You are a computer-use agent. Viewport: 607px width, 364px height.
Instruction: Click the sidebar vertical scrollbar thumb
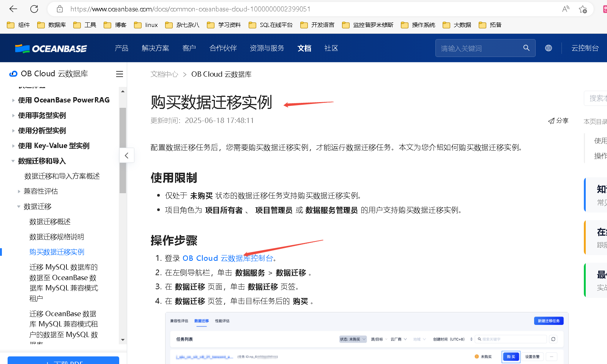coord(123,150)
